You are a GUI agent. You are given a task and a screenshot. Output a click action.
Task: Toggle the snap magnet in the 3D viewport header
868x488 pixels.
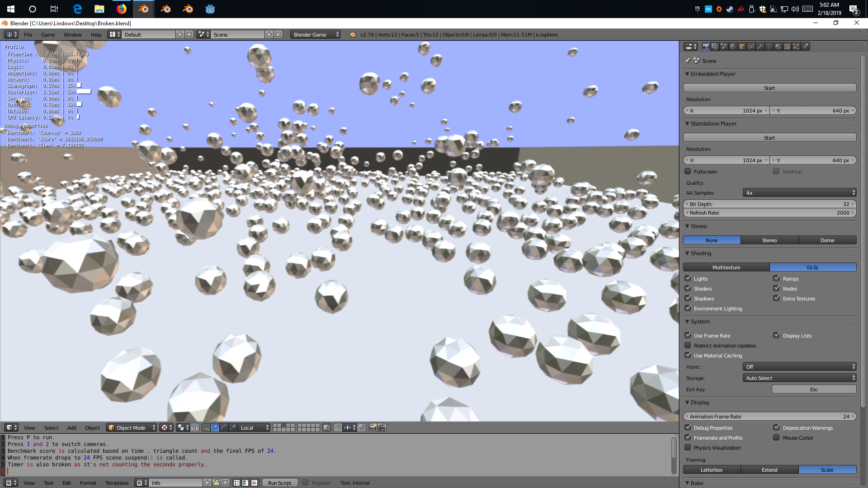pyautogui.click(x=338, y=428)
